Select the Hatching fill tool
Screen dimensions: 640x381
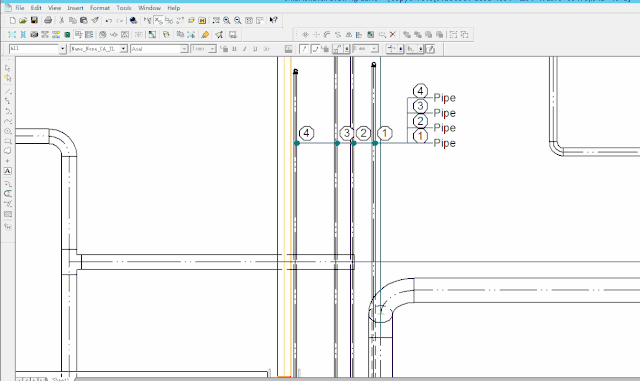(x=7, y=214)
